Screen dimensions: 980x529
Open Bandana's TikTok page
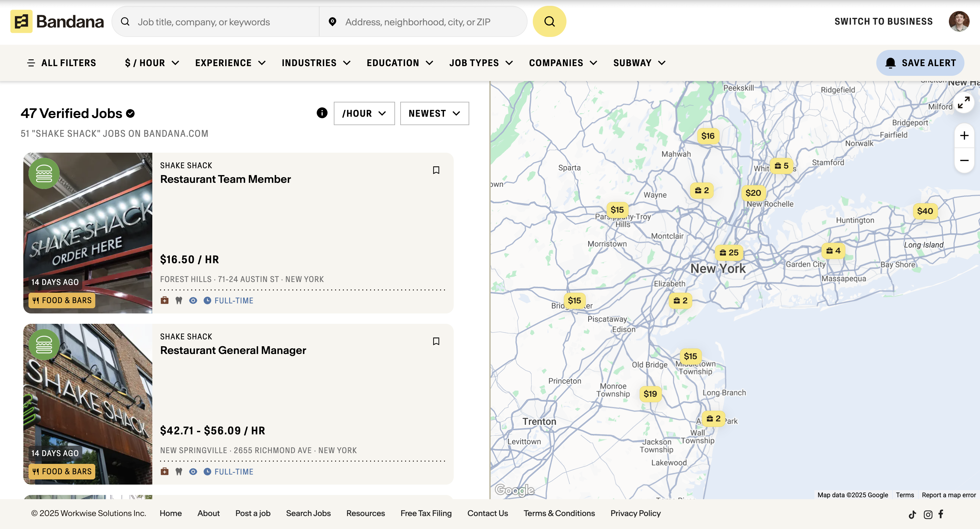point(912,514)
